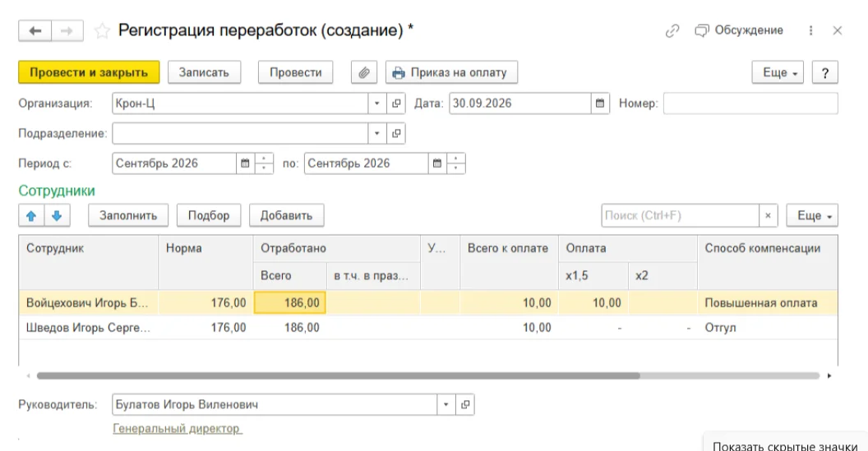868x451 pixels.
Task: Click the Дата field showing 30.09.2026
Action: click(x=519, y=104)
